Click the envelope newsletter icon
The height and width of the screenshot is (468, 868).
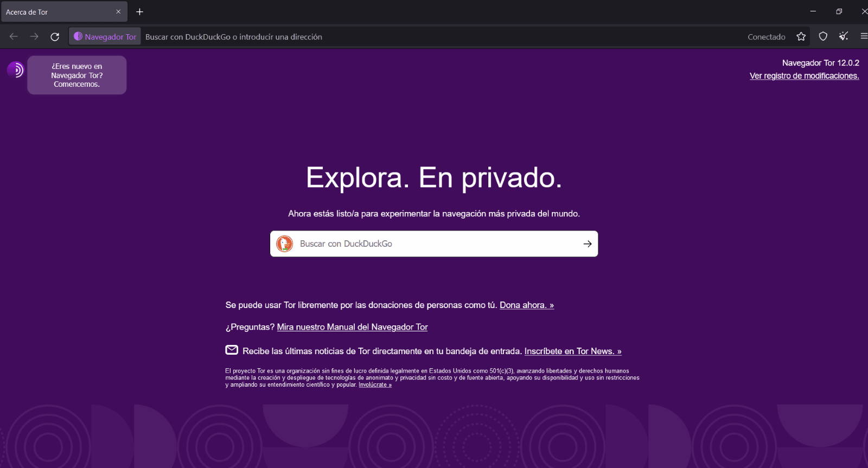[232, 350]
